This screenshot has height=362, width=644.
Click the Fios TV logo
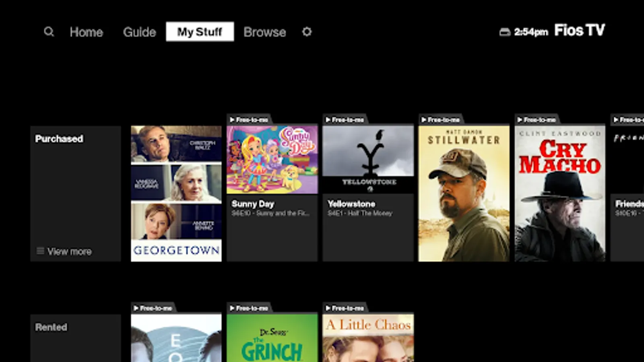click(580, 30)
